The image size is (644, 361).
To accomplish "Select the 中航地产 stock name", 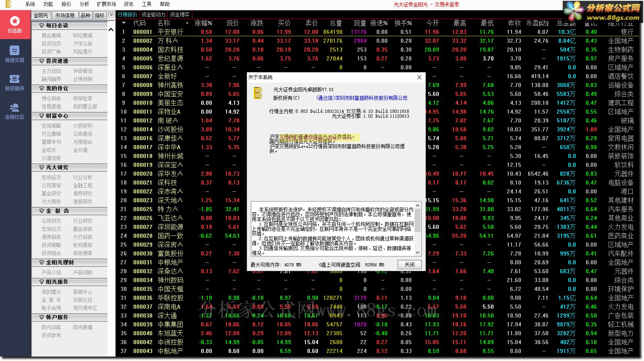I will pos(170,351).
